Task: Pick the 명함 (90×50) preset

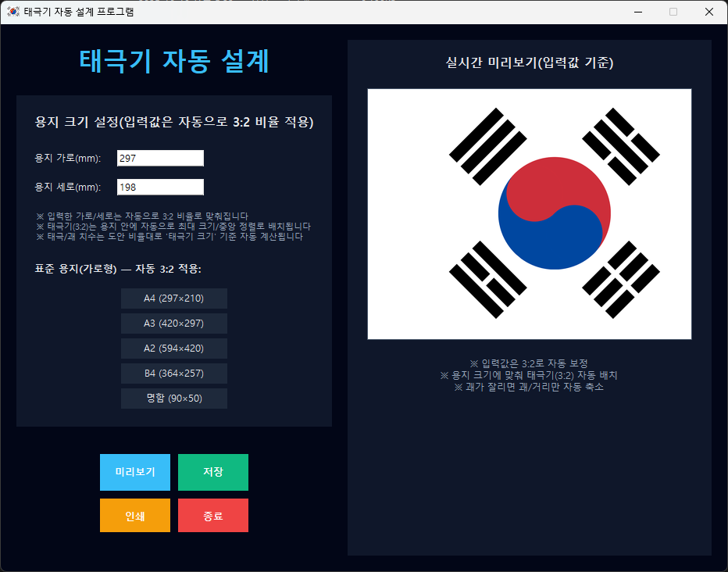Action: click(174, 399)
